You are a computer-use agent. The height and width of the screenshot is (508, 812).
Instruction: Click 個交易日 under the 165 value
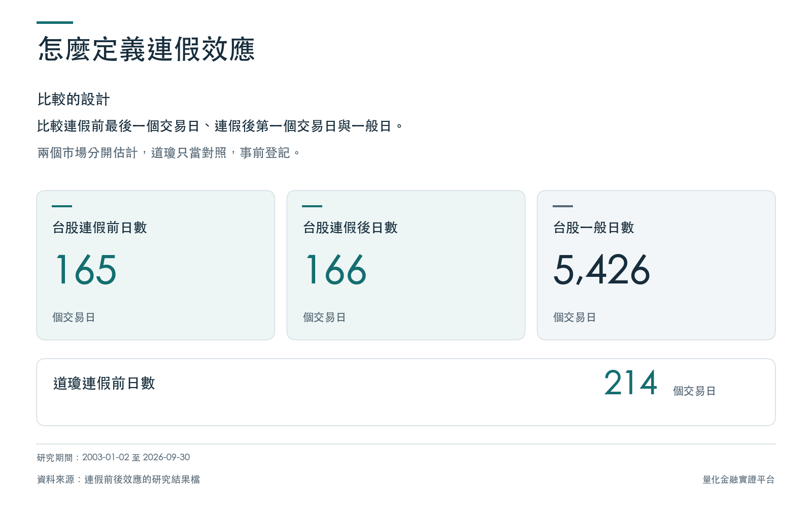74,317
